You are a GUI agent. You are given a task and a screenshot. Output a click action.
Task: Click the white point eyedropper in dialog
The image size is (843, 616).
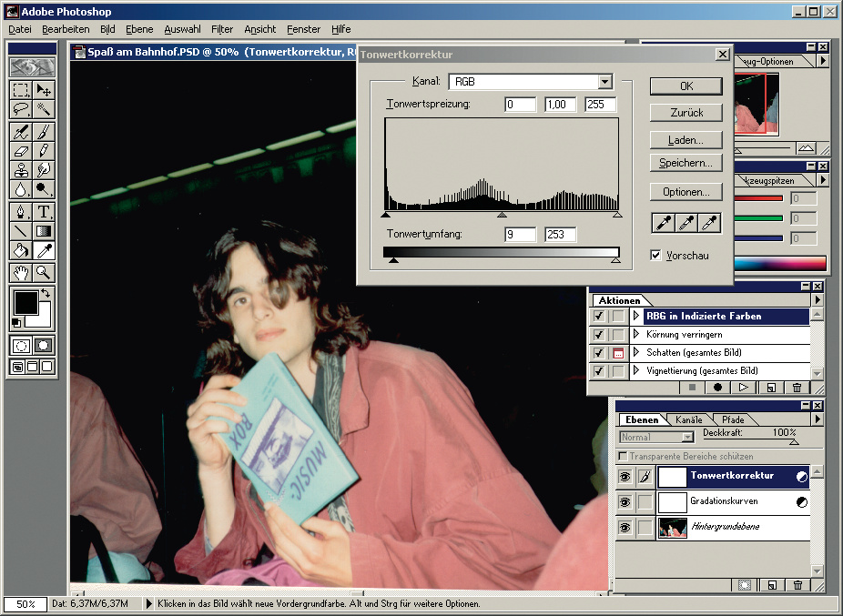click(709, 223)
